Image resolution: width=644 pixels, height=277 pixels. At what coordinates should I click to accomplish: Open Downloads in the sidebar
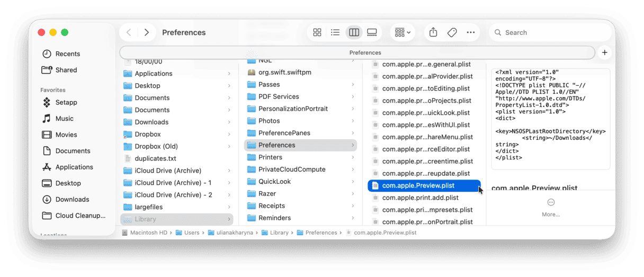72,199
